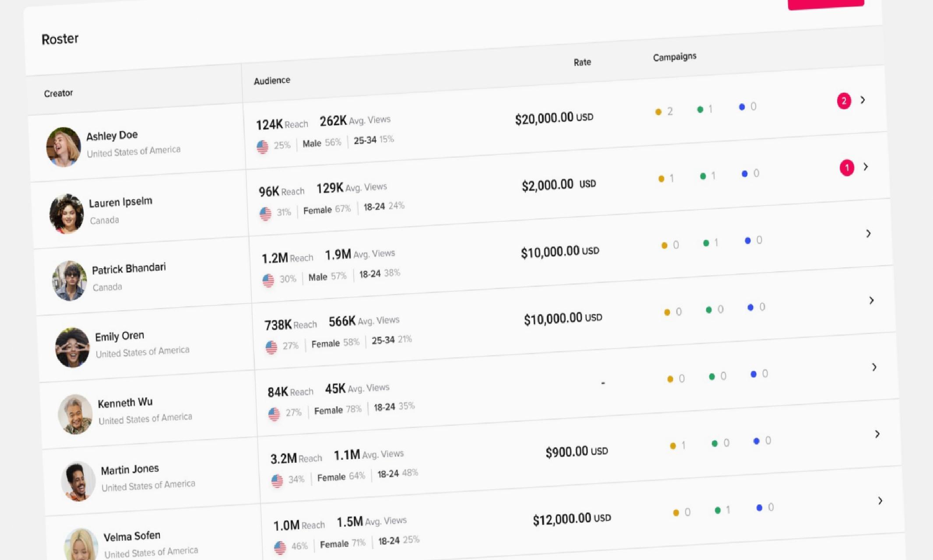This screenshot has height=560, width=933.
Task: Click the Audience column header
Action: point(272,80)
